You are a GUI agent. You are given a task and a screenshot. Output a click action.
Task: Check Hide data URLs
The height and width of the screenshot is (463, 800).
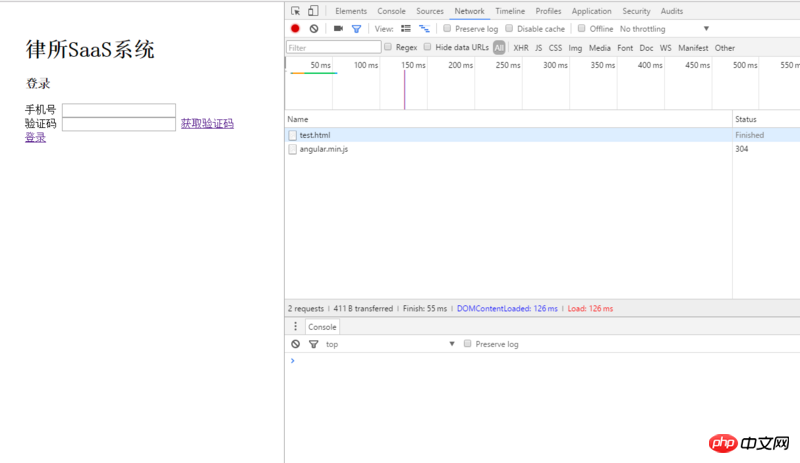pos(427,47)
